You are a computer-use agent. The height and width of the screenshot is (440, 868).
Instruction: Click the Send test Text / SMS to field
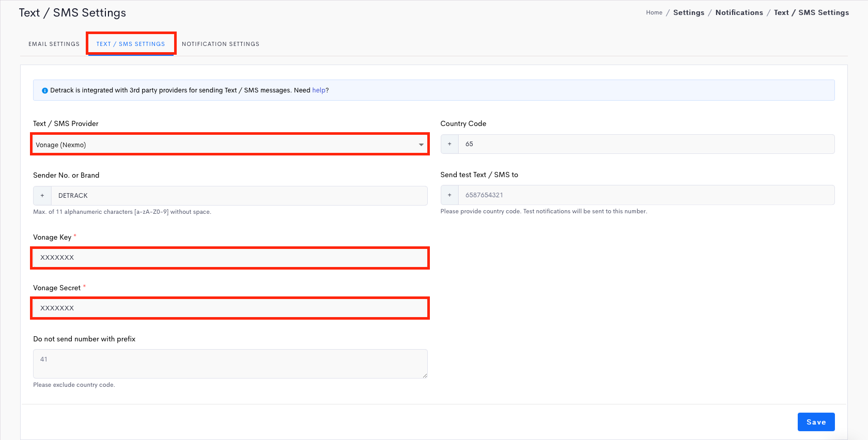(646, 195)
